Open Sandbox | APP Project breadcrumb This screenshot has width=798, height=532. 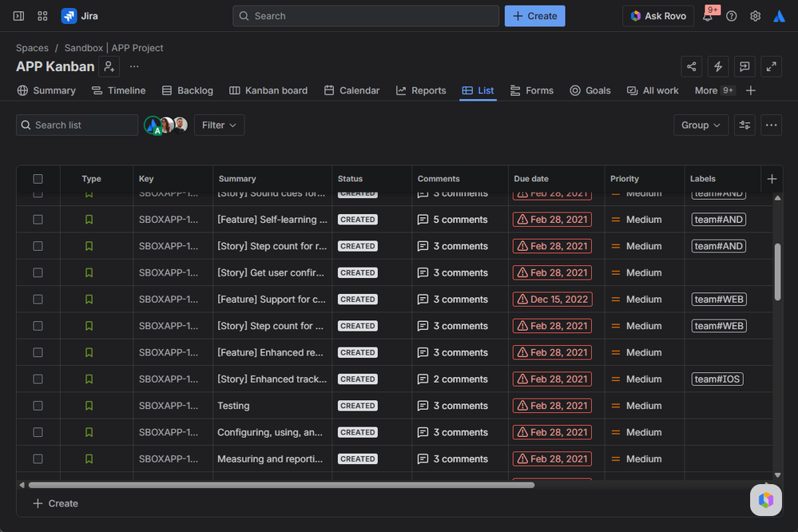113,48
